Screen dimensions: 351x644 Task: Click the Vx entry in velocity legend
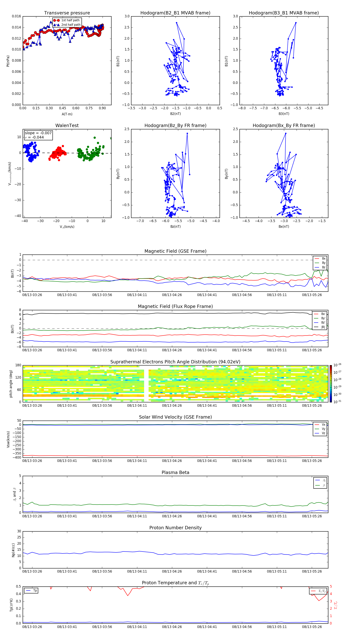(x=320, y=424)
